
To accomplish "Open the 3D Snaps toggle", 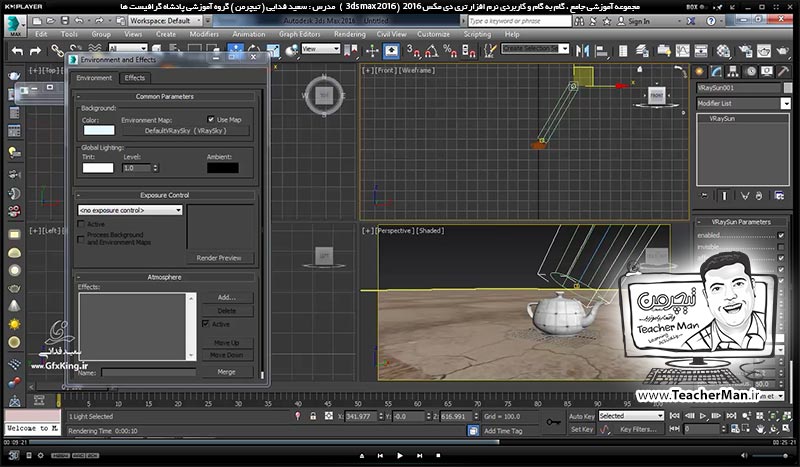I will point(413,50).
